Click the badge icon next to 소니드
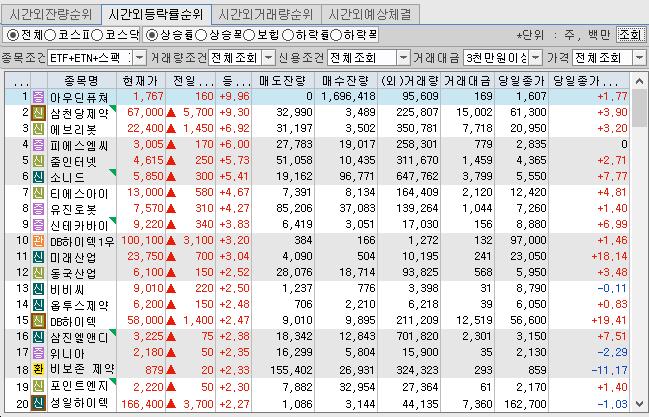 [38, 177]
